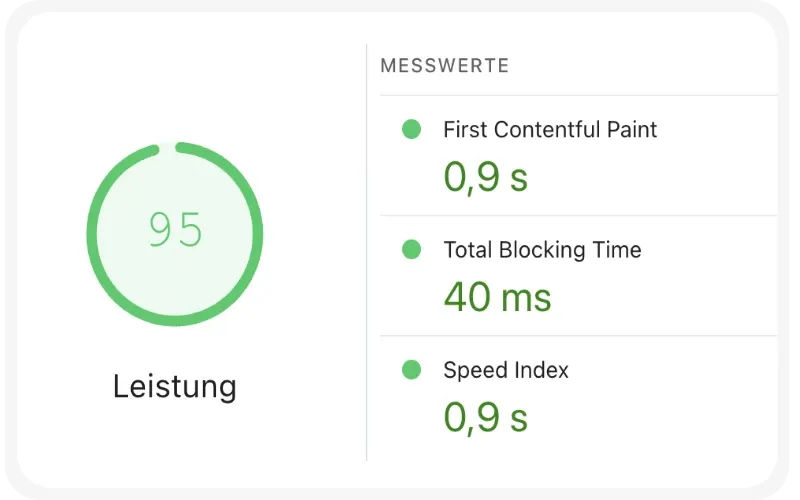The height and width of the screenshot is (500, 800).
Task: Click the green dot beside First Contentful Paint
Action: tap(411, 129)
